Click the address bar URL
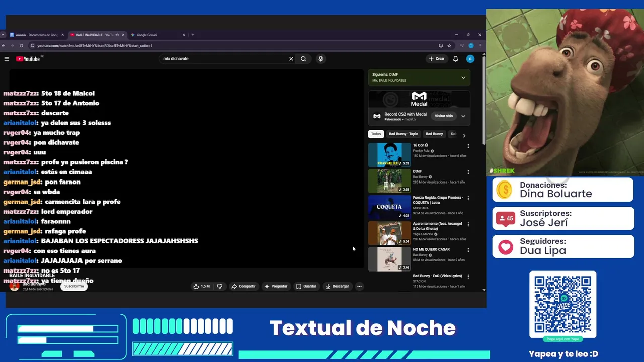Viewport: 644px width, 362px height. [95, 46]
